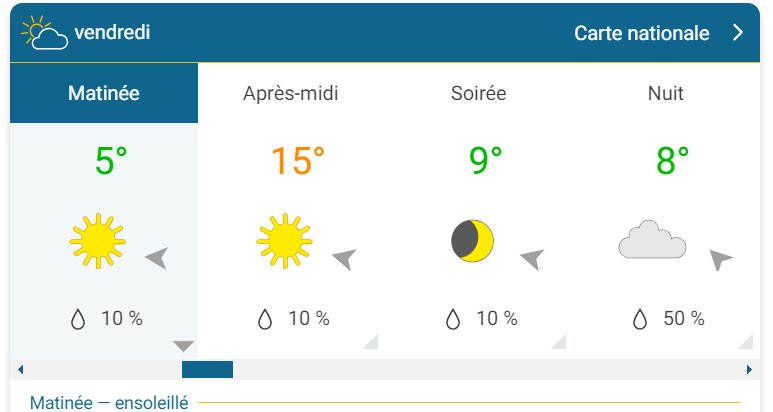The width and height of the screenshot is (773, 412).
Task: Click the sun icon under Matinée
Action: pos(97,241)
